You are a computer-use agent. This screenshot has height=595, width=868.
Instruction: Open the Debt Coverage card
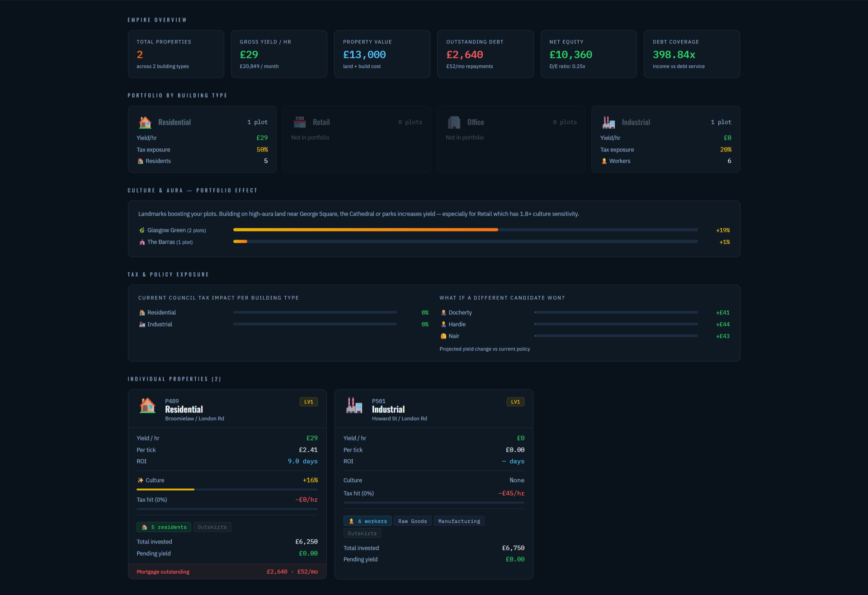tap(692, 54)
